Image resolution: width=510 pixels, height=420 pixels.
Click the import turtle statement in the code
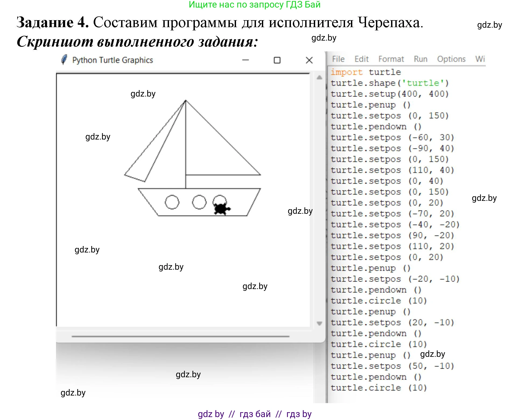[366, 72]
